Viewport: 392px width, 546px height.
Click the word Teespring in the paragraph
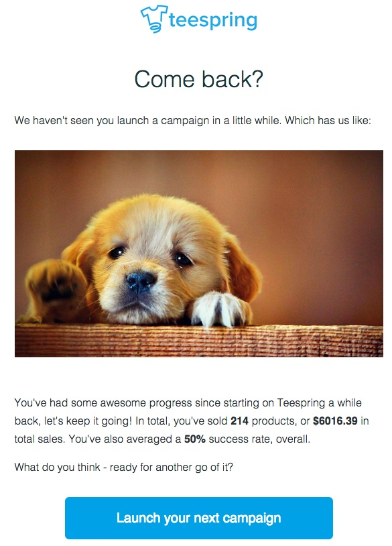click(x=301, y=403)
